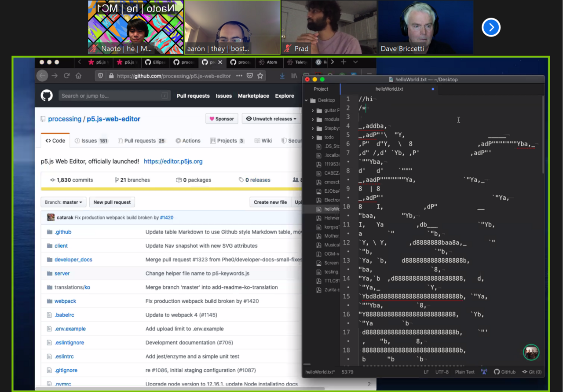Select the .github folder in repo
563x392 pixels.
(62, 232)
